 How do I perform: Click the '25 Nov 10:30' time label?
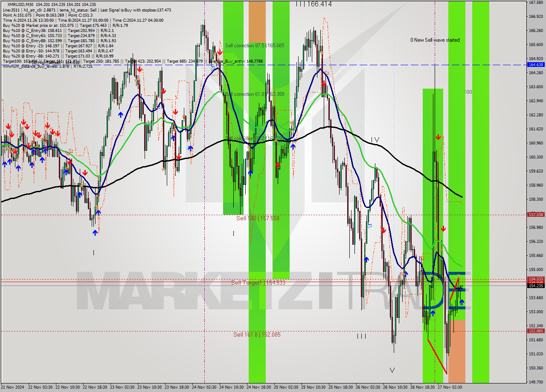(313, 387)
